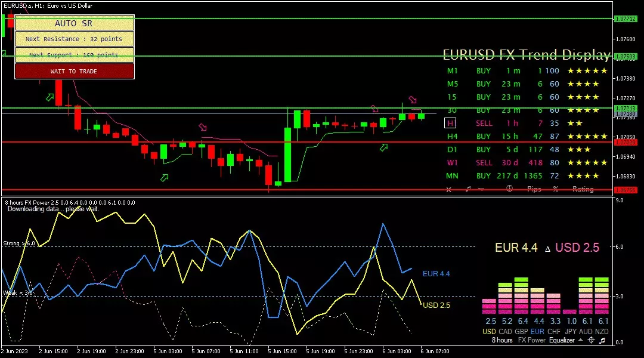Select the M1 timeframe row
This screenshot has width=644, height=358.
(527, 70)
